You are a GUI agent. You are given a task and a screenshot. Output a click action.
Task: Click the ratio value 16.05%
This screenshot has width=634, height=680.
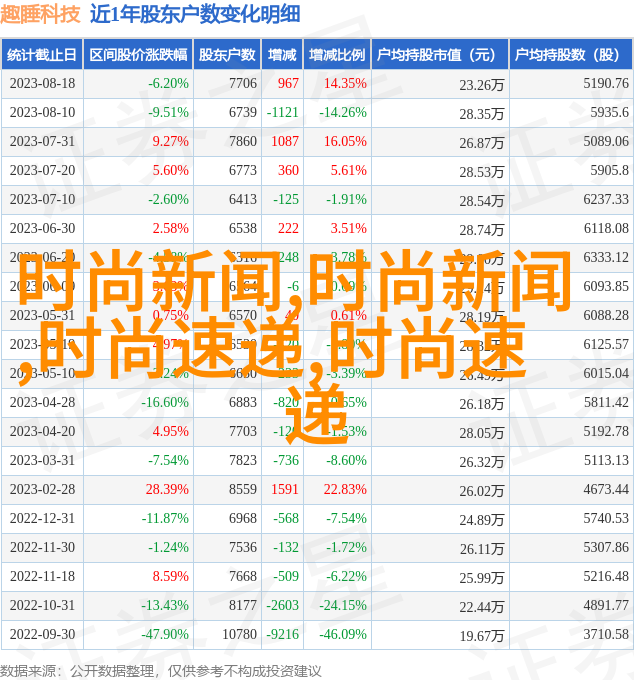pos(345,141)
